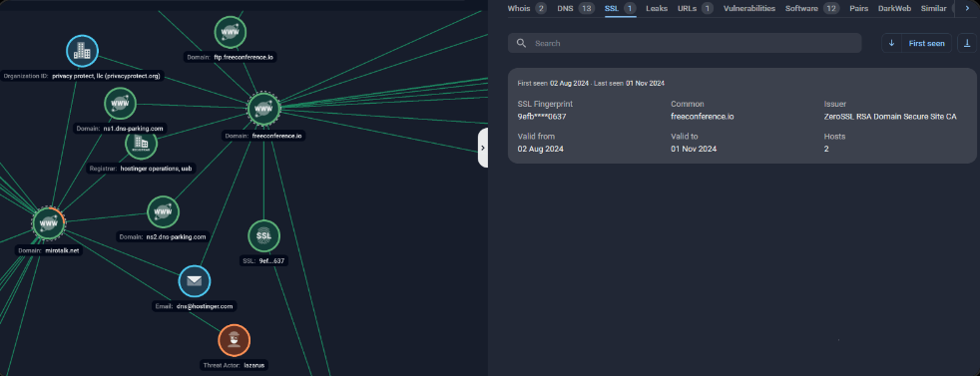Select the freeconference.io central domain node
The image size is (980, 376).
click(x=263, y=110)
